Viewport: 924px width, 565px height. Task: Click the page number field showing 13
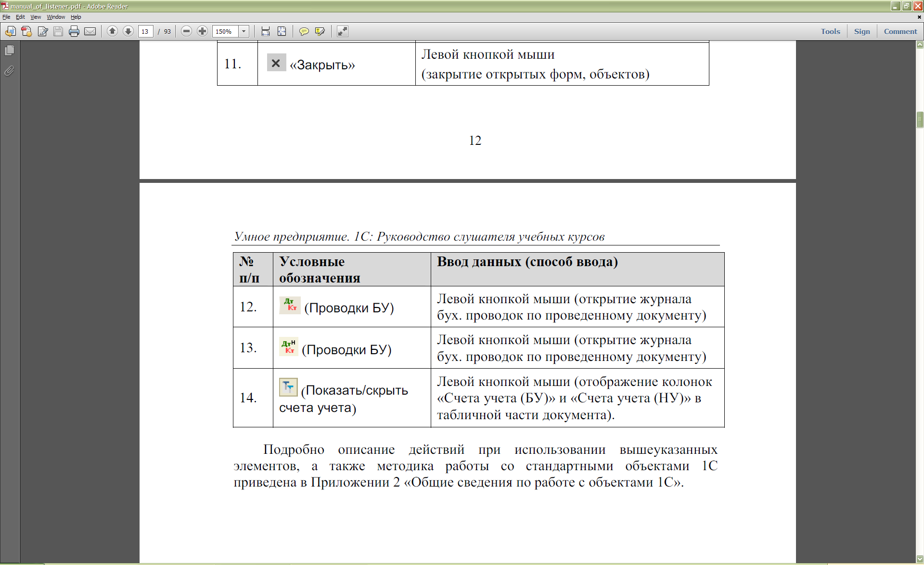[x=146, y=31]
